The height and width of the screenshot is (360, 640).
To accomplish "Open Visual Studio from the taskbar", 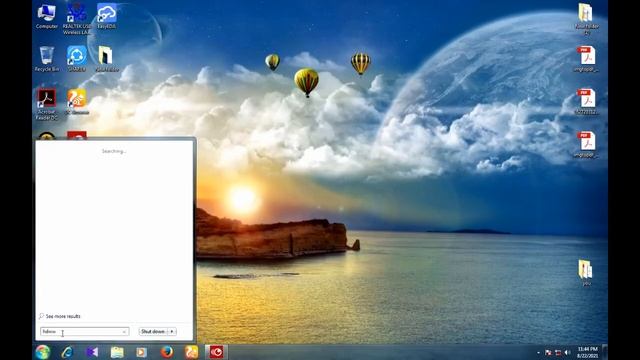I will pyautogui.click(x=92, y=352).
